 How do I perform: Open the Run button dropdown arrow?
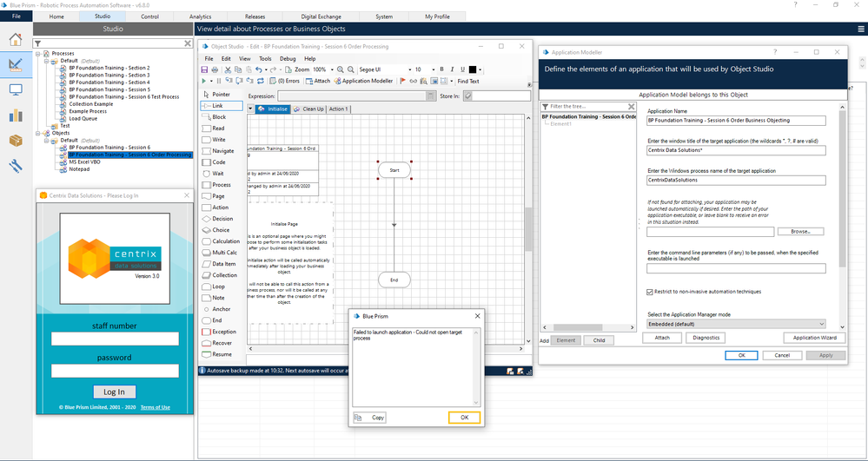click(x=211, y=81)
